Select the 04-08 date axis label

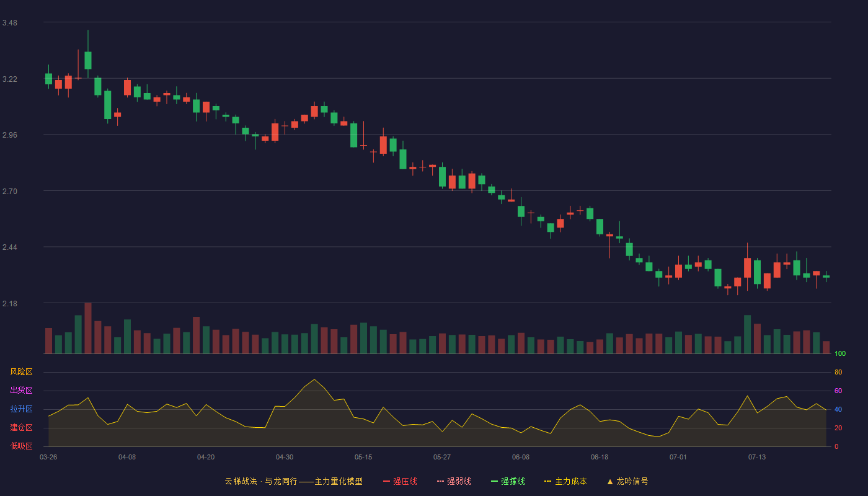click(127, 457)
